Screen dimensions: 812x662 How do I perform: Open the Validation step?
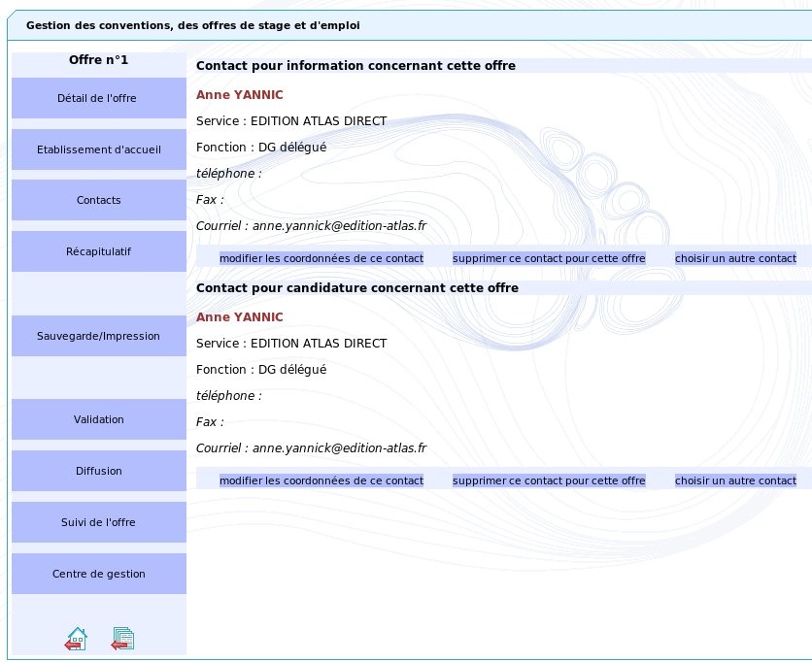pyautogui.click(x=98, y=419)
